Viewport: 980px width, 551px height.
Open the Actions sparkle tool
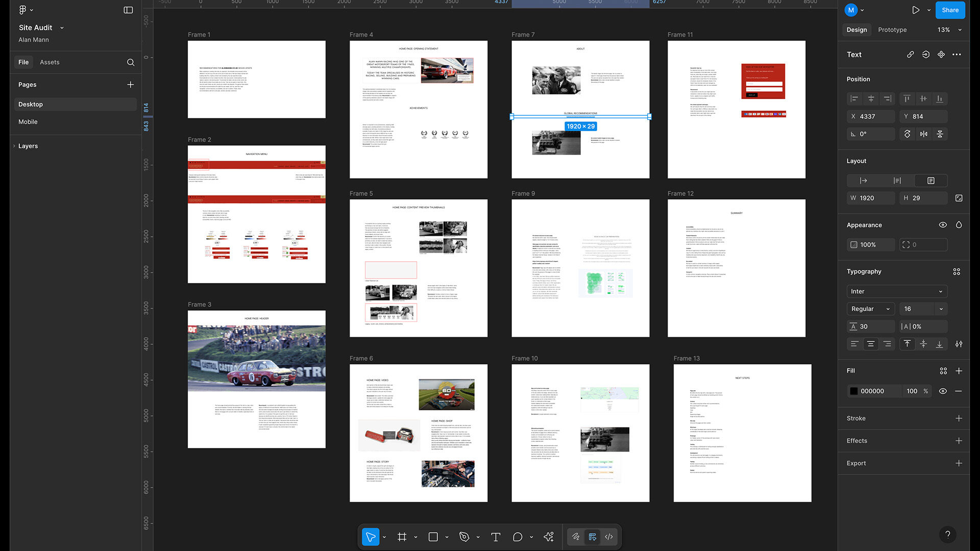pos(549,537)
